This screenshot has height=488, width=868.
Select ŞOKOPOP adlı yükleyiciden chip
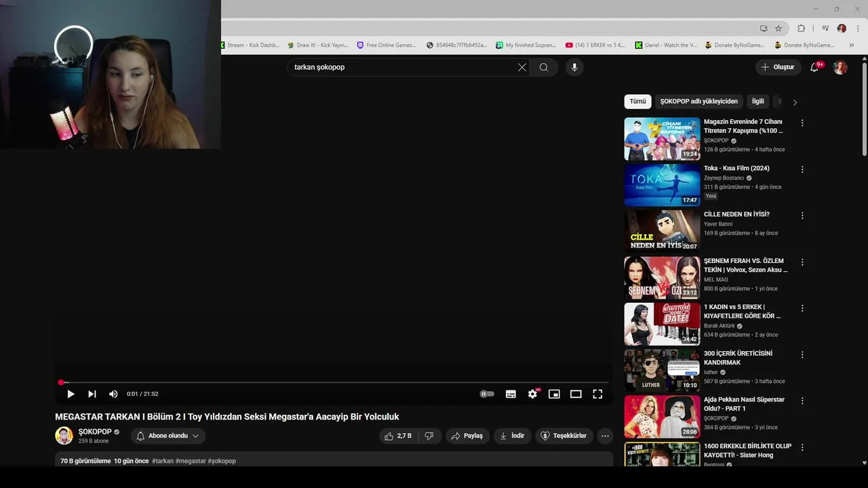[698, 102]
